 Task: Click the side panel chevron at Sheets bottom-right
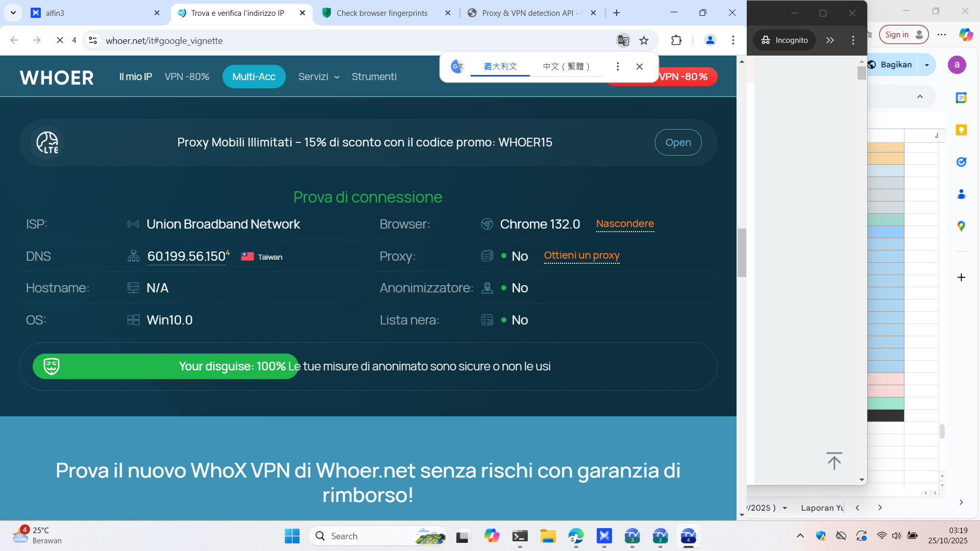pos(961,503)
